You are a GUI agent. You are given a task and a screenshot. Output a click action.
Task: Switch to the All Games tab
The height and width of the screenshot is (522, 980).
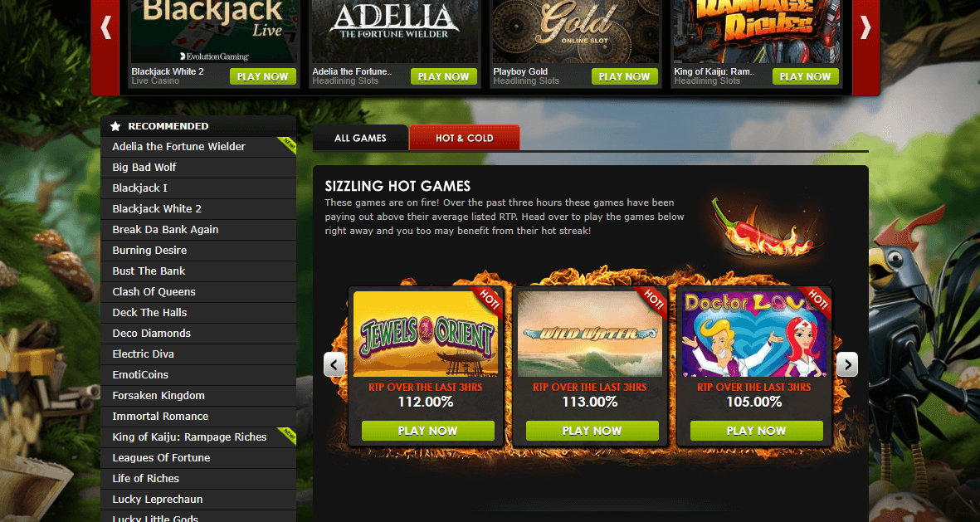(x=360, y=138)
